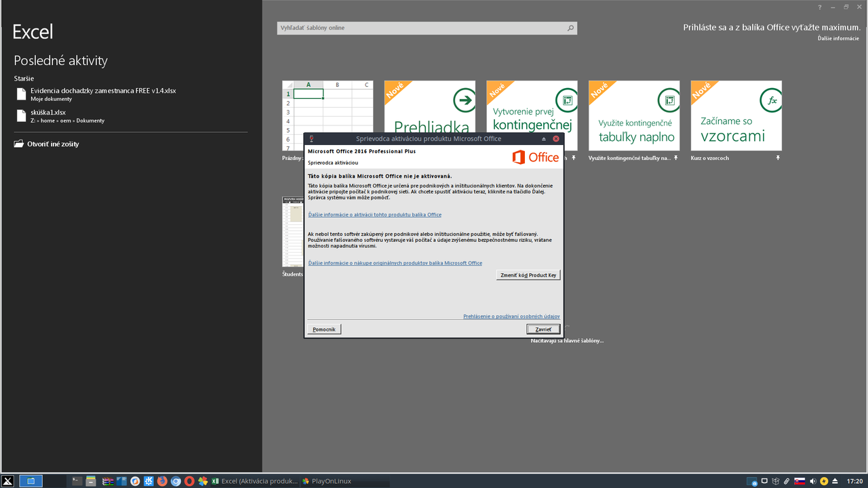Pin the 'Kurz o vzorcoch' template
Screen dimensions: 868x488
pos(778,158)
